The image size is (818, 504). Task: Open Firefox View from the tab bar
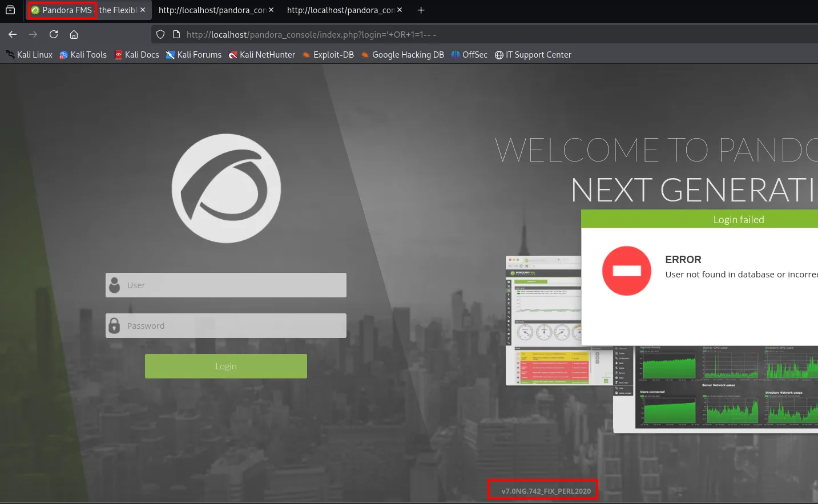pyautogui.click(x=10, y=10)
